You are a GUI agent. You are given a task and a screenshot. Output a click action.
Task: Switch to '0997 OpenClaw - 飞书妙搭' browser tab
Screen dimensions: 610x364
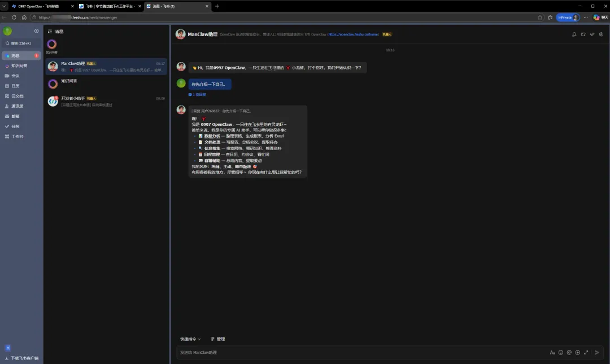pos(42,6)
